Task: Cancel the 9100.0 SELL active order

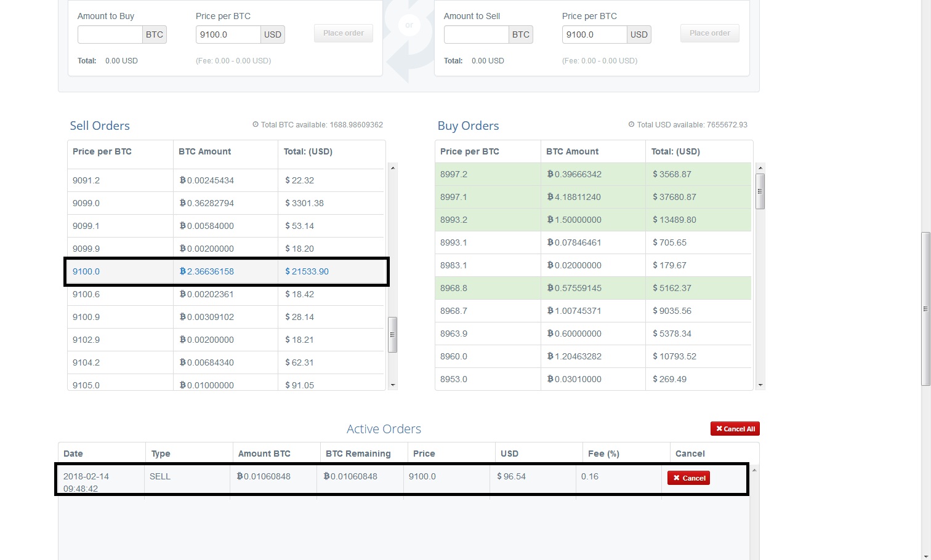Action: 688,478
